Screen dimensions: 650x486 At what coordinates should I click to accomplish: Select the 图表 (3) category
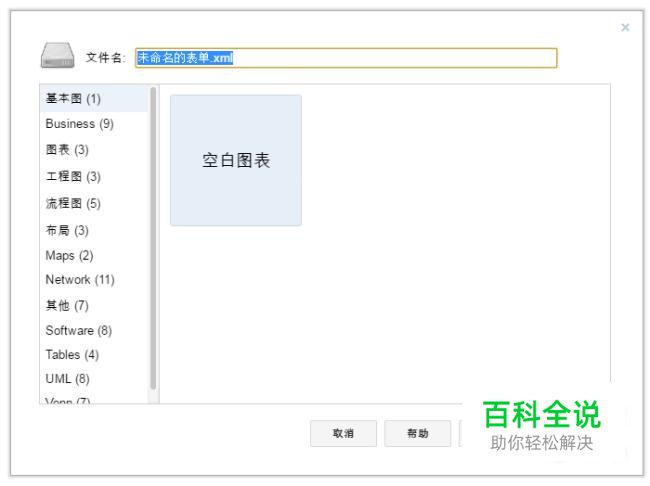94,149
